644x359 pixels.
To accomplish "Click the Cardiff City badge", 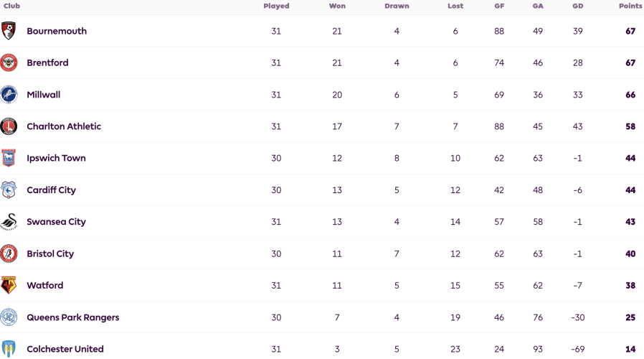I will click(x=9, y=190).
